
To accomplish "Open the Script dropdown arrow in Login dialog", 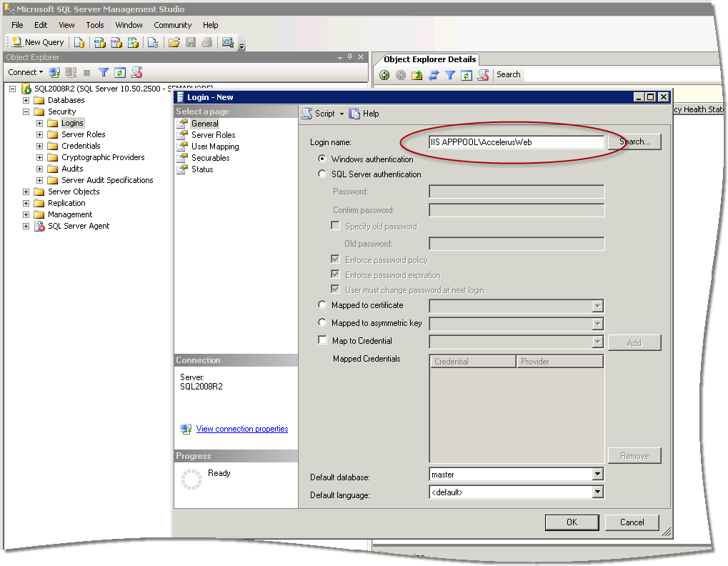I will [x=341, y=114].
